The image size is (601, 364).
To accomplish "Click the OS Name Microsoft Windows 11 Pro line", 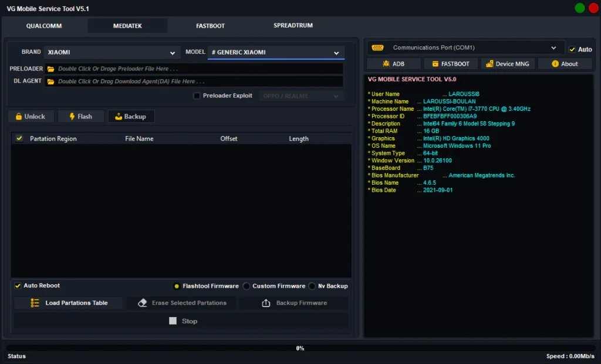I will (429, 146).
